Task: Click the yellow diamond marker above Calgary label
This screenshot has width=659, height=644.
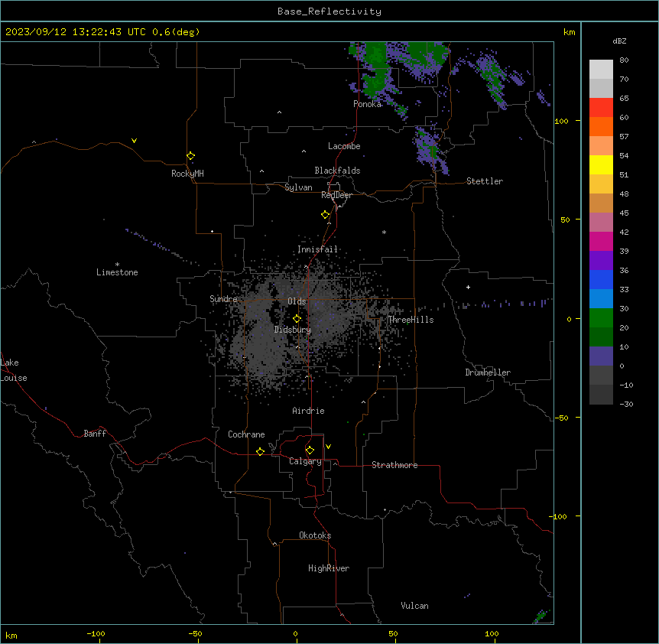Action: point(310,450)
